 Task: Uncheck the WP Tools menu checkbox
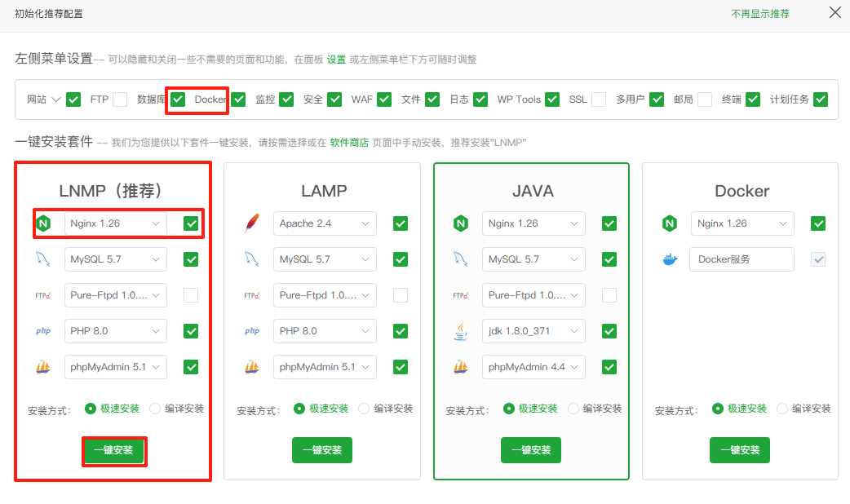[x=552, y=99]
